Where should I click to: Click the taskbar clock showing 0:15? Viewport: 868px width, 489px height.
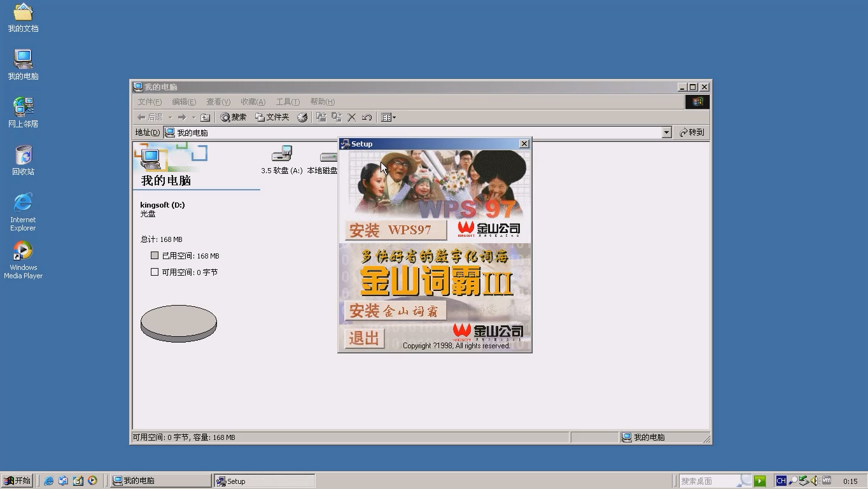point(850,481)
